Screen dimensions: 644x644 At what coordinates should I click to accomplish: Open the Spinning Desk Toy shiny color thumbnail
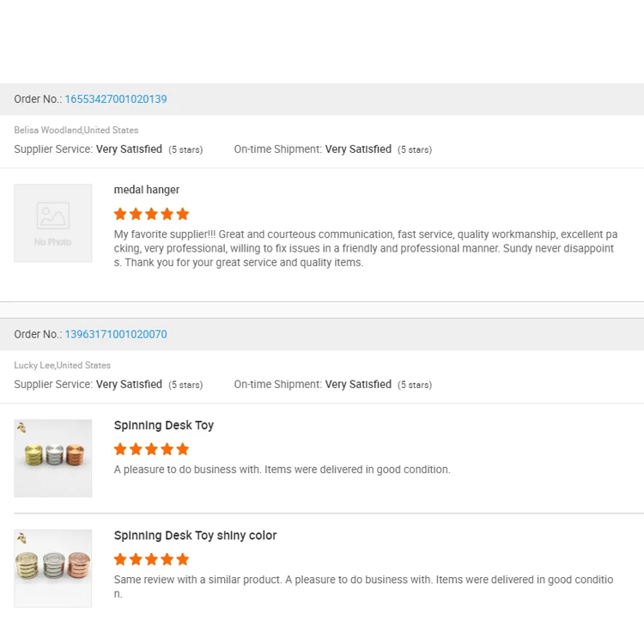[53, 568]
